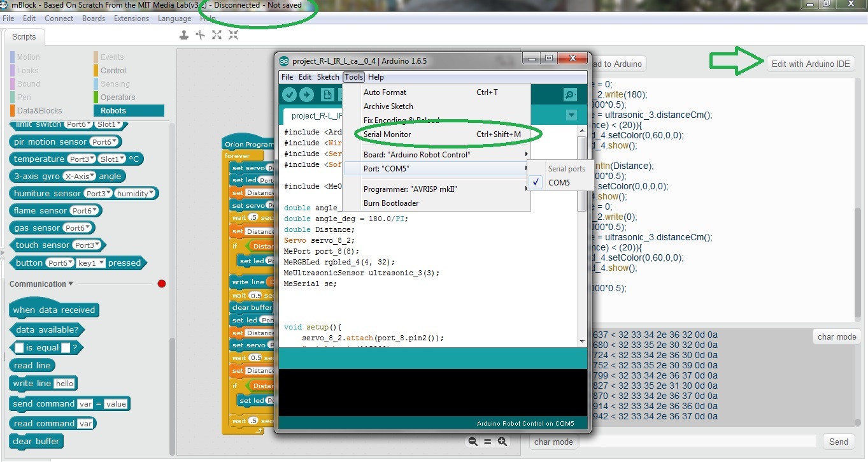Click Edit with Arduino IDE button
868x462 pixels.
[811, 64]
